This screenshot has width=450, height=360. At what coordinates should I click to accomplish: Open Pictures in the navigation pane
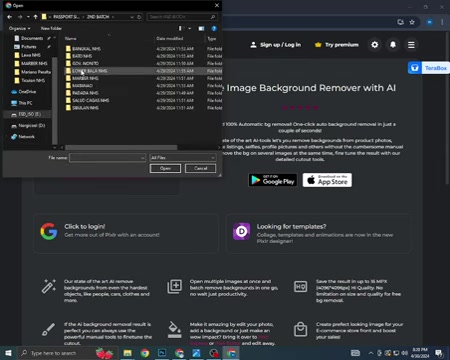tap(29, 47)
